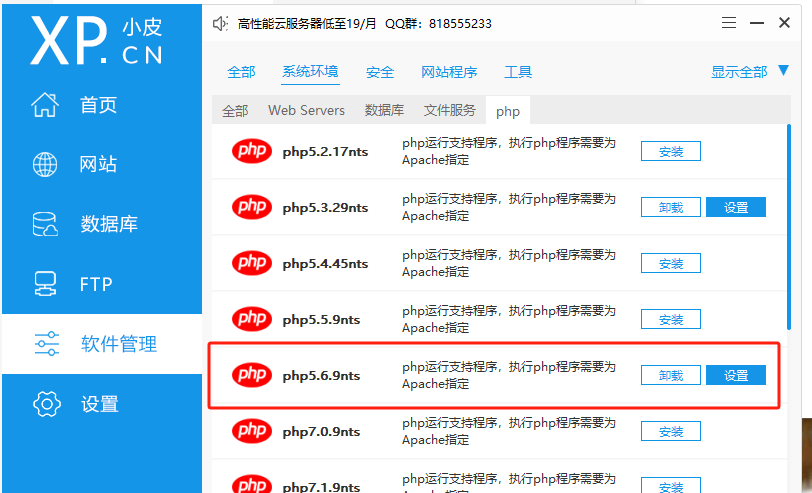
Task: Install php5.4.45nts with 安装 button
Action: point(671,263)
